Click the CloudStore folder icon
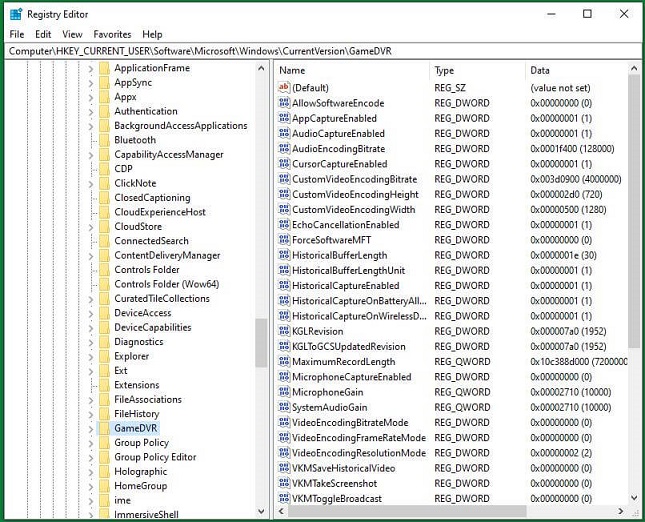 [104, 227]
